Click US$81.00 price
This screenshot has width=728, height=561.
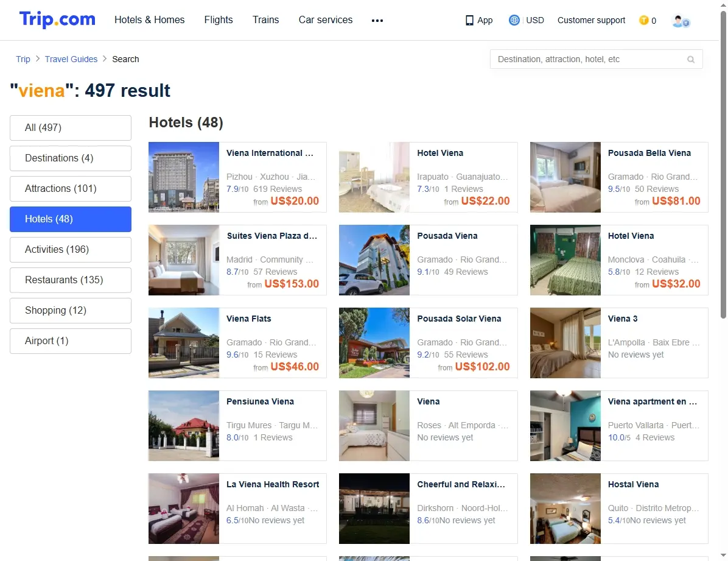tap(676, 201)
